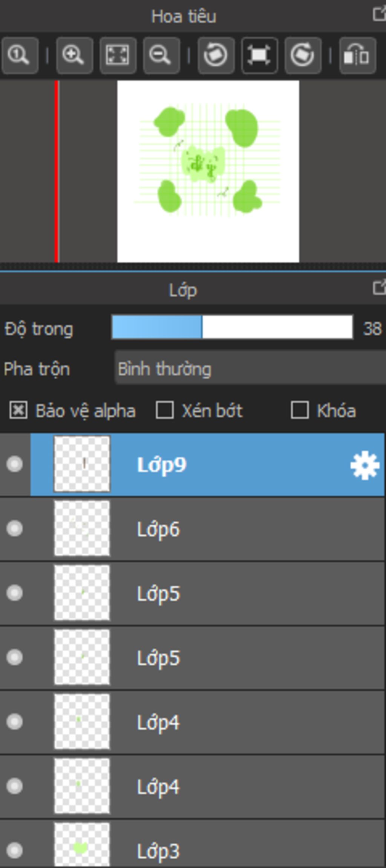Image resolution: width=386 pixels, height=868 pixels.
Task: Open Lớp9 layer settings gear
Action: pos(365,466)
